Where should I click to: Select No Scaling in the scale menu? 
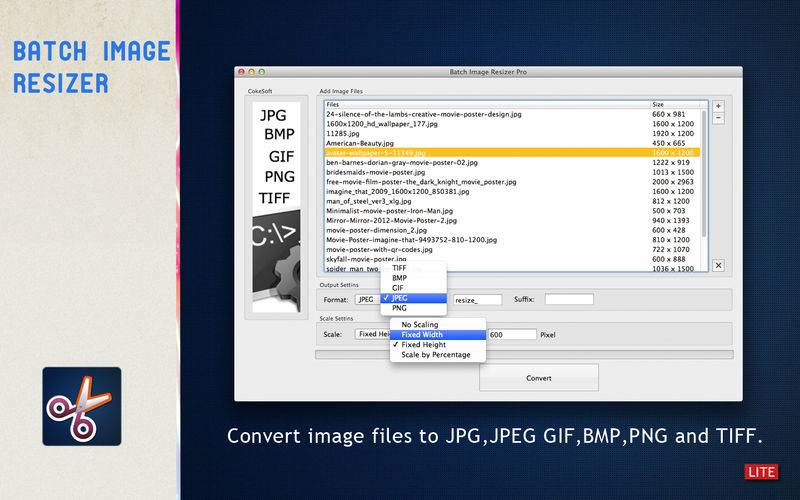pyautogui.click(x=438, y=324)
